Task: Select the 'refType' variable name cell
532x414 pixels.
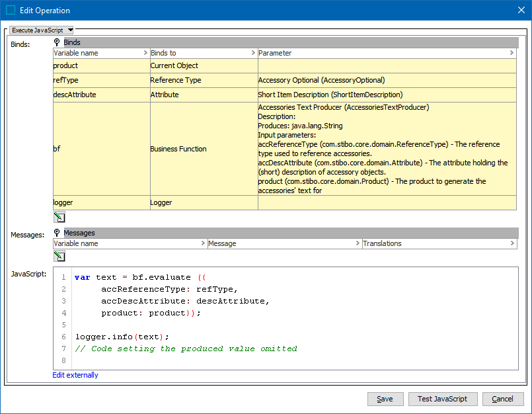Action: (101, 80)
